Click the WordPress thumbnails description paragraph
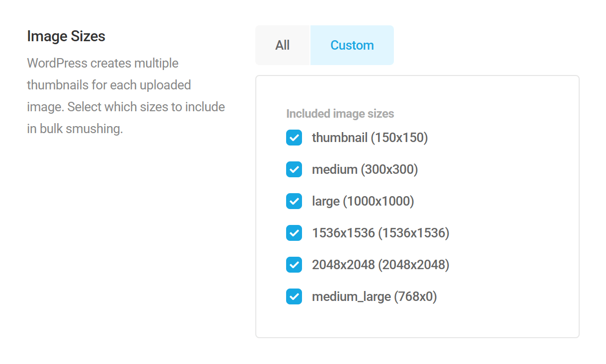606x364 pixels. click(126, 96)
